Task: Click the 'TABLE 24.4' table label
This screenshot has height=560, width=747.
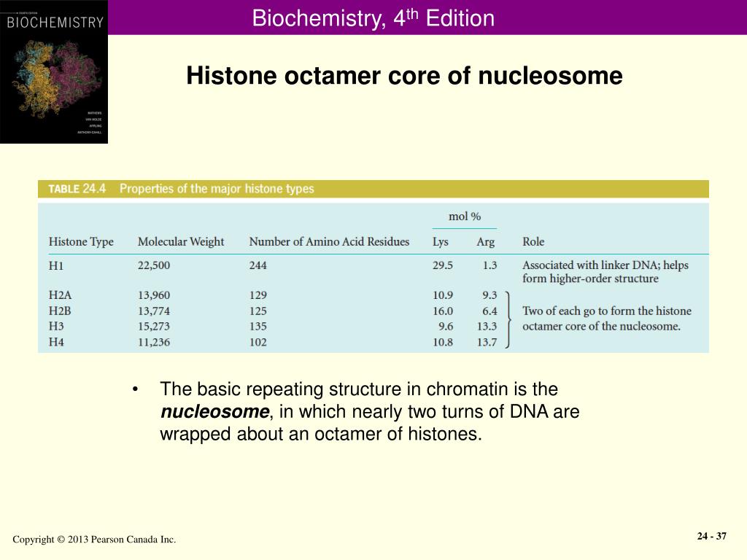Action: (x=77, y=189)
